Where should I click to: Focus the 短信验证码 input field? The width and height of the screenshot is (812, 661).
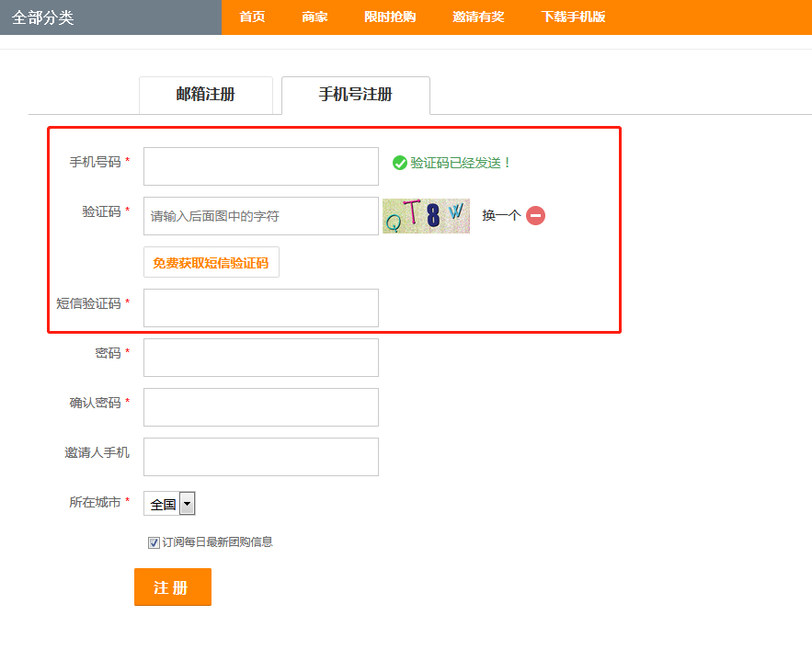coord(261,308)
